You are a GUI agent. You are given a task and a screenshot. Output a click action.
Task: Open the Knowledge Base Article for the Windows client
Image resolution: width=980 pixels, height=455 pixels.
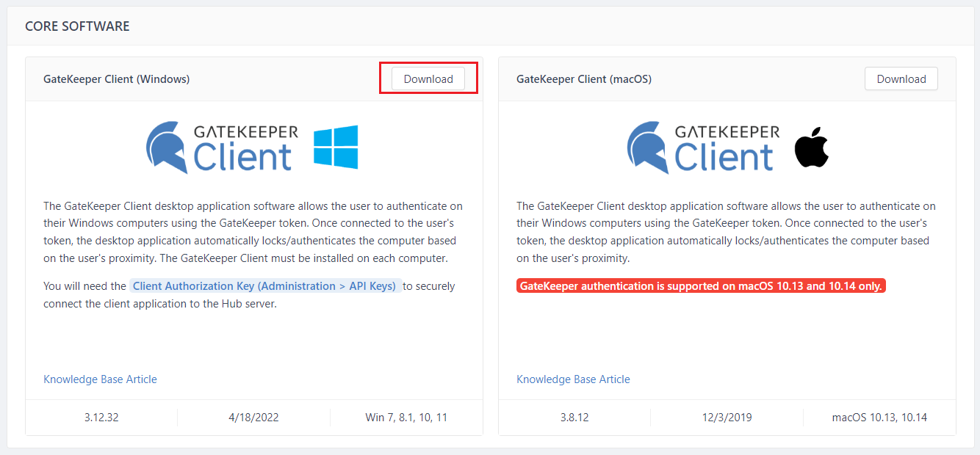[x=100, y=379]
